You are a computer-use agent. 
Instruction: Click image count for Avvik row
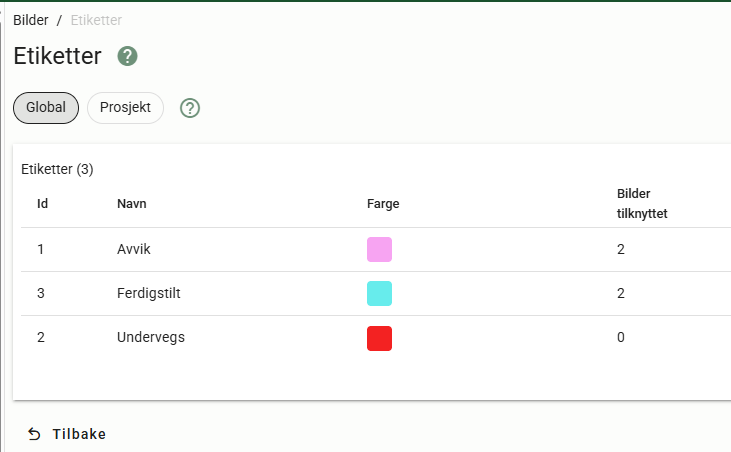click(621, 249)
